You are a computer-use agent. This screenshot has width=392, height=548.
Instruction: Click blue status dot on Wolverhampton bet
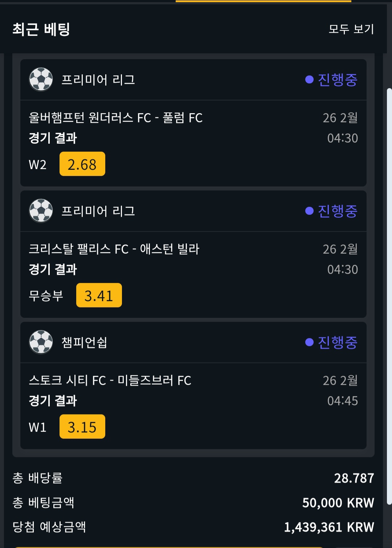(309, 79)
